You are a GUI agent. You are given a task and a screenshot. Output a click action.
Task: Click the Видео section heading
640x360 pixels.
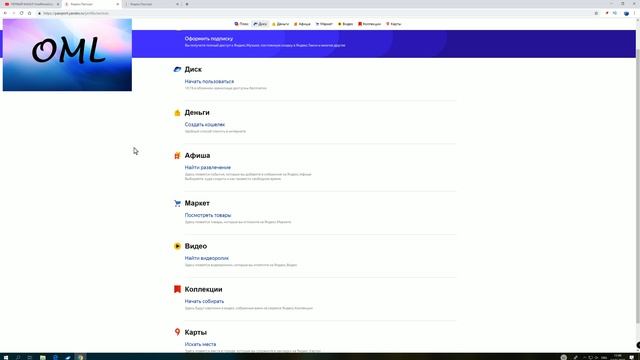tap(196, 246)
